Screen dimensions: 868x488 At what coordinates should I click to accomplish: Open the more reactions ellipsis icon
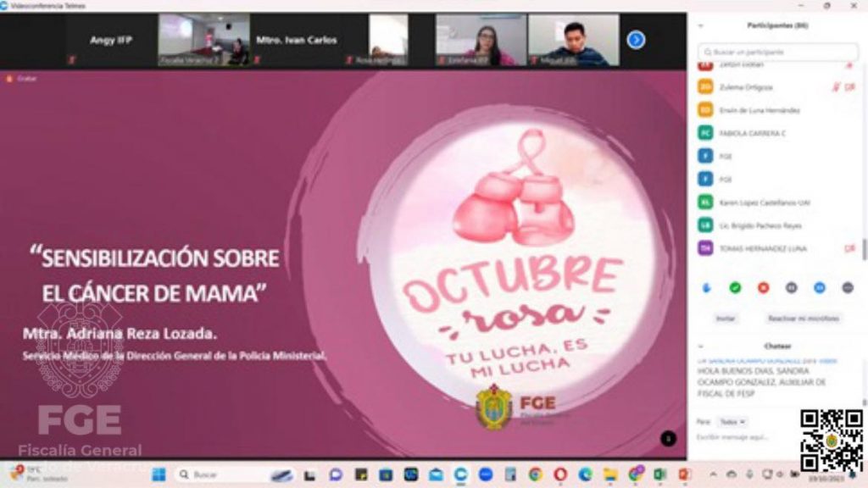click(848, 288)
